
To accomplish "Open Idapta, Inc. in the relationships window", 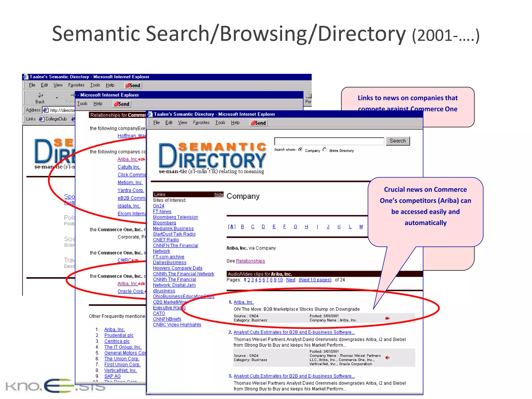I will point(129,206).
